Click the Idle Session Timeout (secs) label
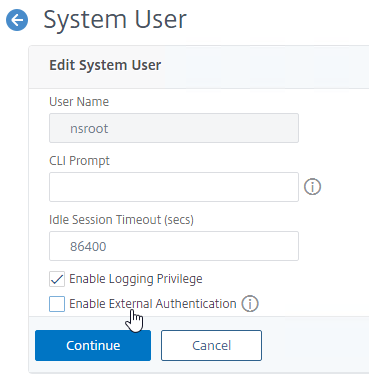369x374 pixels. pyautogui.click(x=121, y=220)
